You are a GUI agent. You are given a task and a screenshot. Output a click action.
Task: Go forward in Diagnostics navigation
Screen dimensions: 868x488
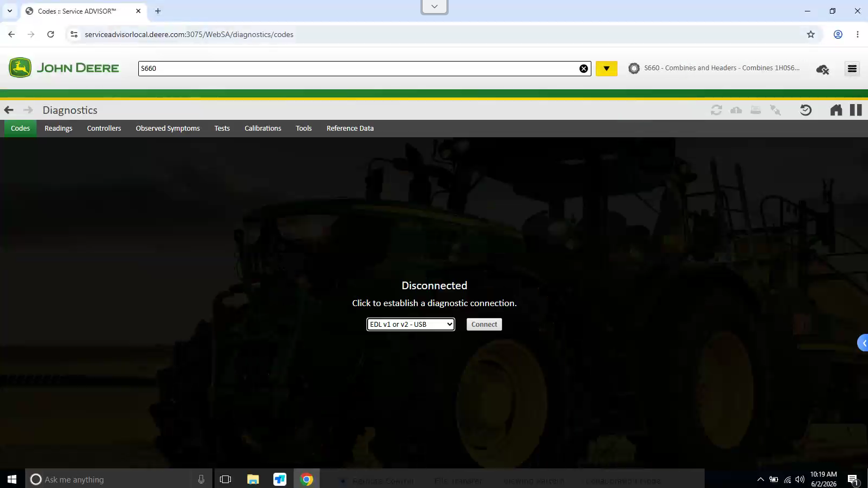[x=28, y=110]
